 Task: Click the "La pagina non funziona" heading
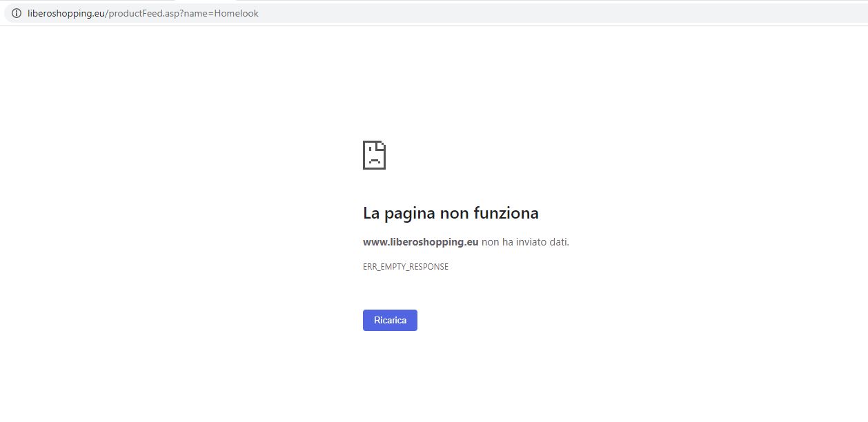[x=451, y=213]
